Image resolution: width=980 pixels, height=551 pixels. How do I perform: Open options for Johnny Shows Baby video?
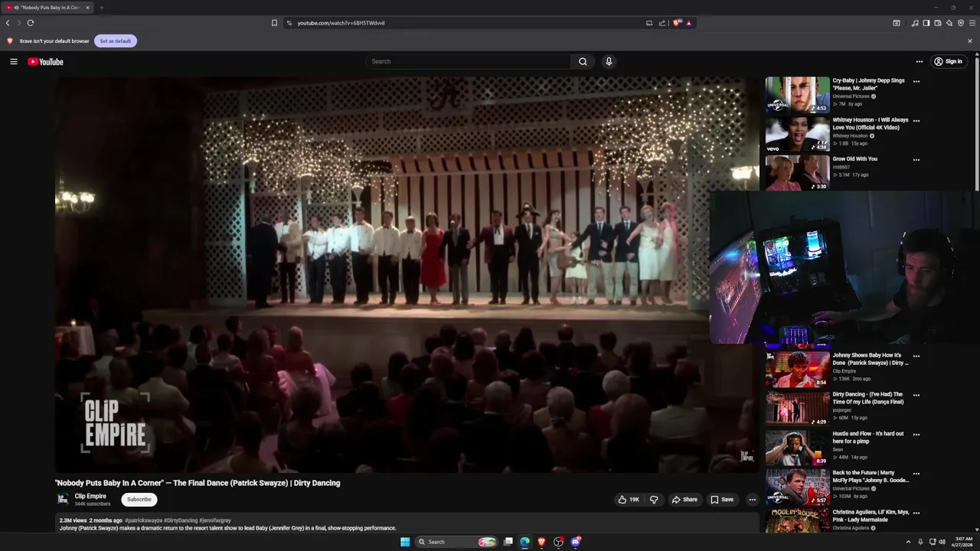pyautogui.click(x=916, y=356)
